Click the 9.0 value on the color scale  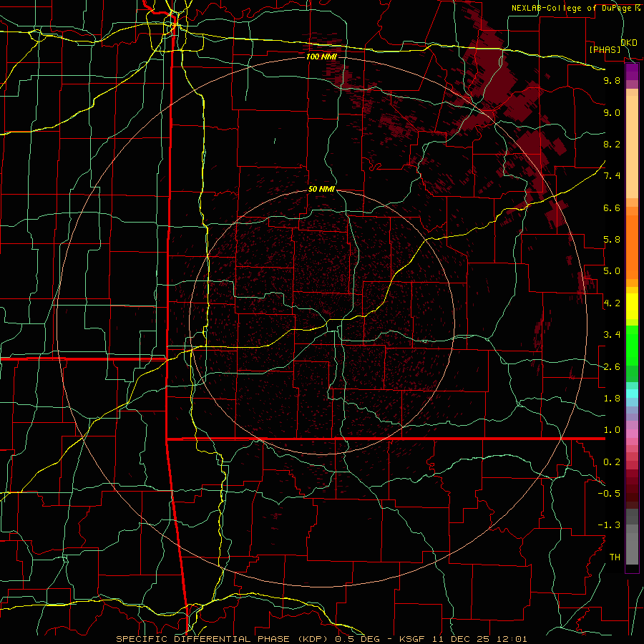612,112
